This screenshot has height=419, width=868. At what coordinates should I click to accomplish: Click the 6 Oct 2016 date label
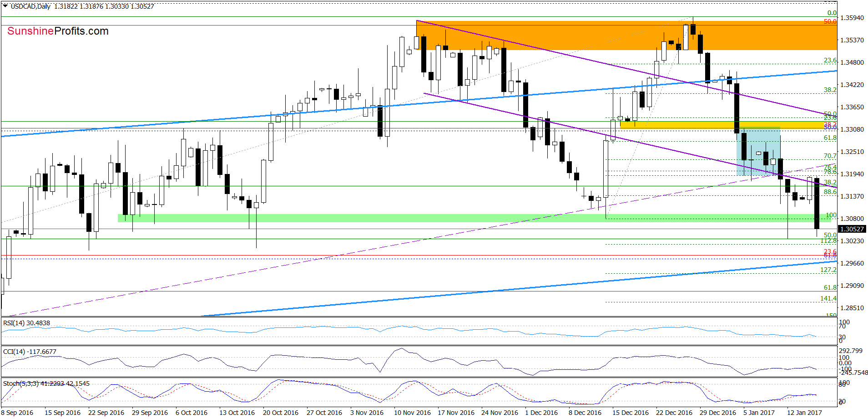[x=192, y=413]
